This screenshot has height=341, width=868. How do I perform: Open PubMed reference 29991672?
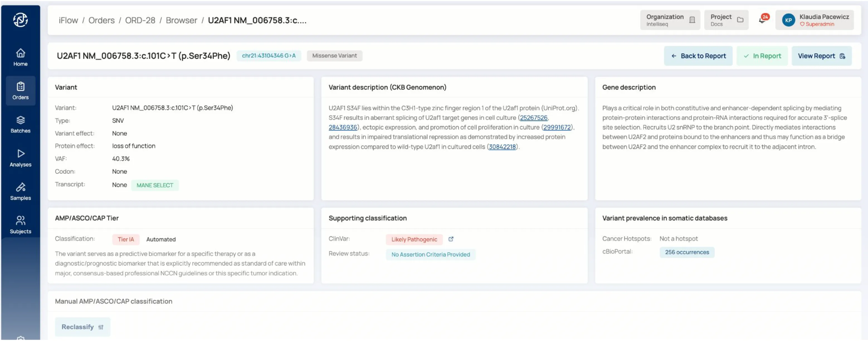tap(557, 127)
